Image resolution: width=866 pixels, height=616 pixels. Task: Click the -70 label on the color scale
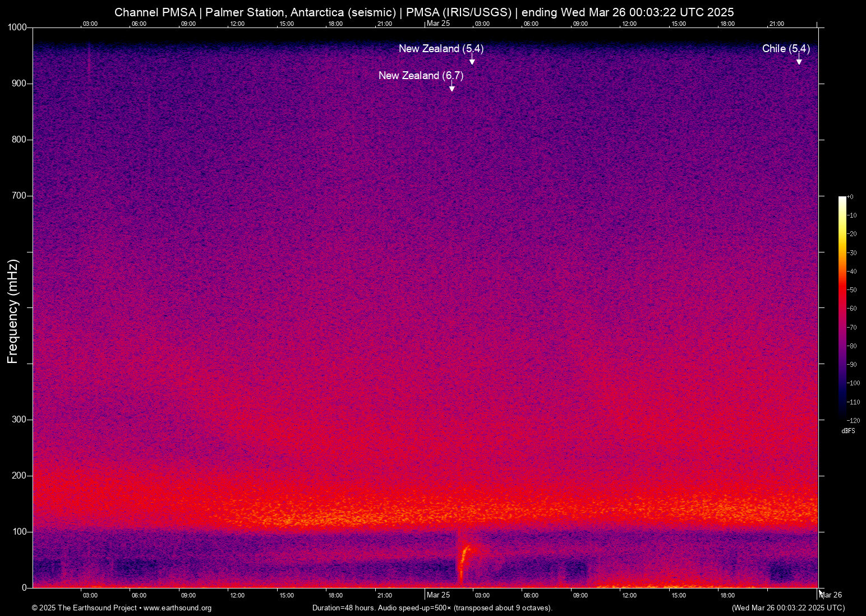[x=852, y=328]
